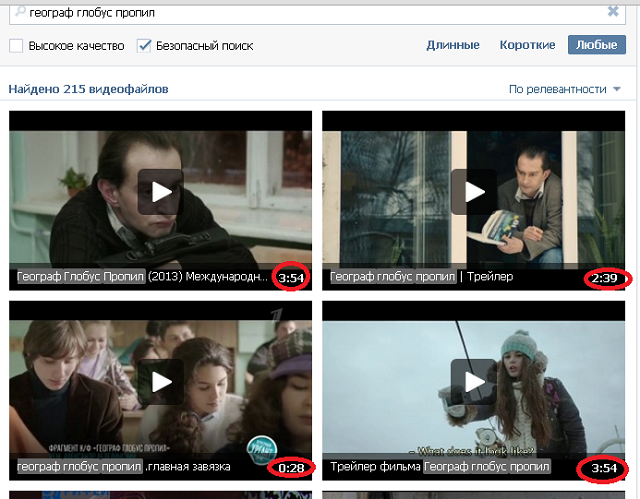The image size is (640, 499).
Task: Open title 'Географ глобус пропил | Трейлер'
Action: [x=421, y=277]
